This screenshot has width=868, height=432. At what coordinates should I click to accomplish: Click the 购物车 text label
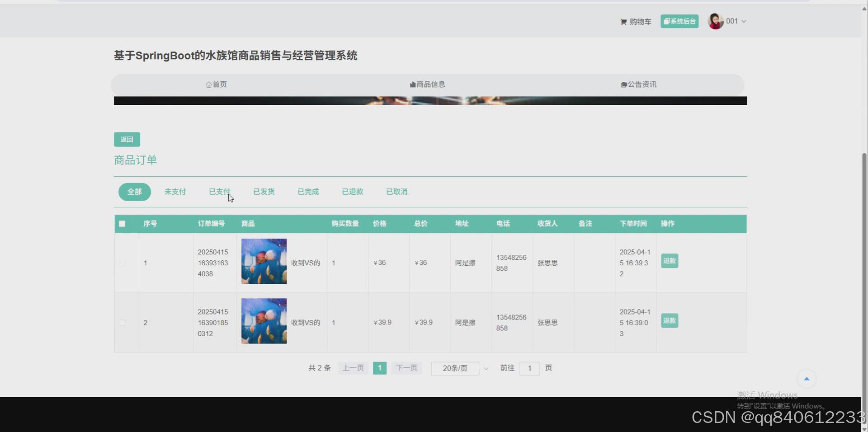click(640, 22)
